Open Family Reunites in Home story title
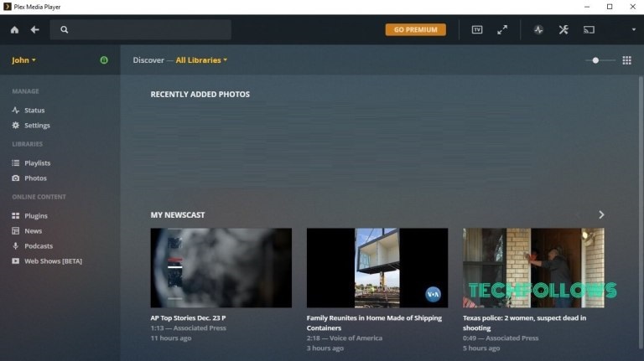 point(374,322)
